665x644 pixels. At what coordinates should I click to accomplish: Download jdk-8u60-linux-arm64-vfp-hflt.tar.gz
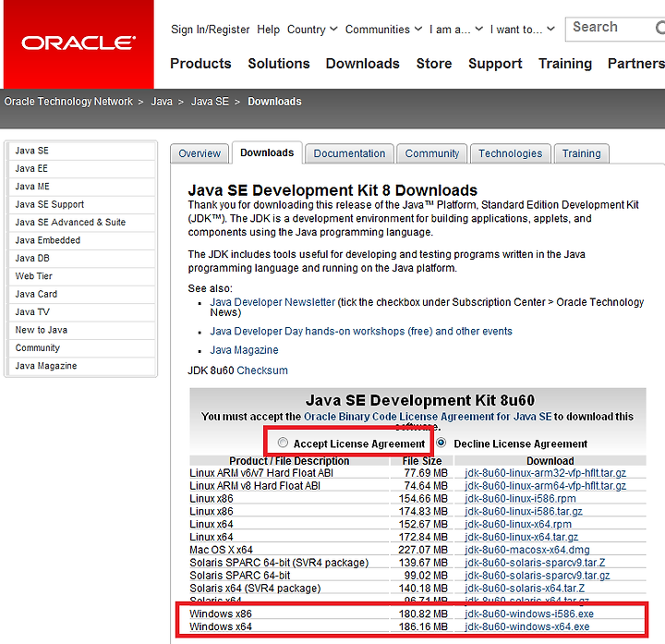point(545,486)
